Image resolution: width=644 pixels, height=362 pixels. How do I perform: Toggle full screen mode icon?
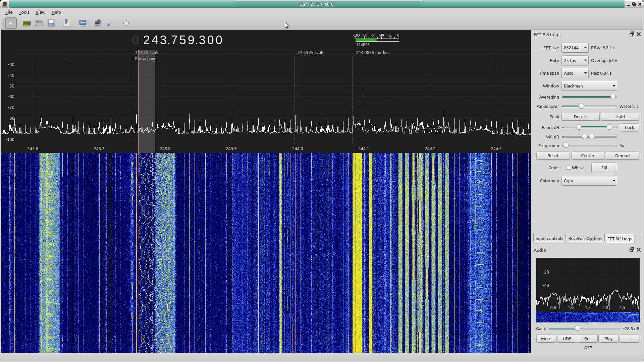coord(126,23)
